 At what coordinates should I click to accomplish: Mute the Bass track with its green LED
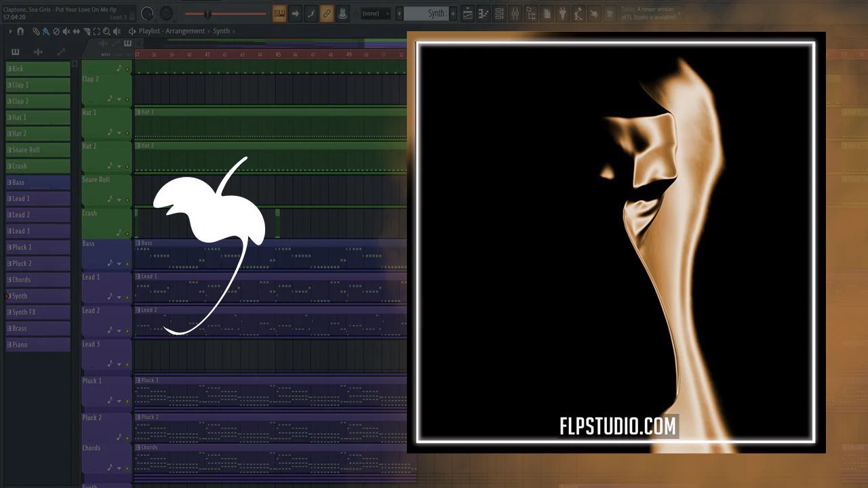click(x=127, y=264)
